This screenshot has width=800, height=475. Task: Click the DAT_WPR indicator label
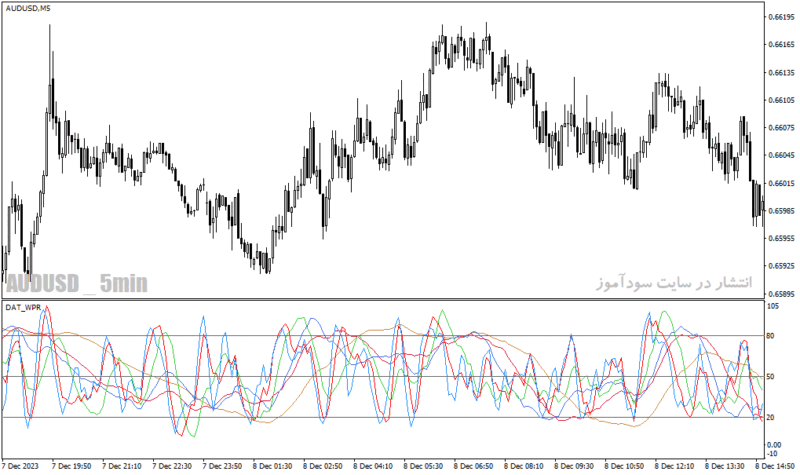point(23,307)
